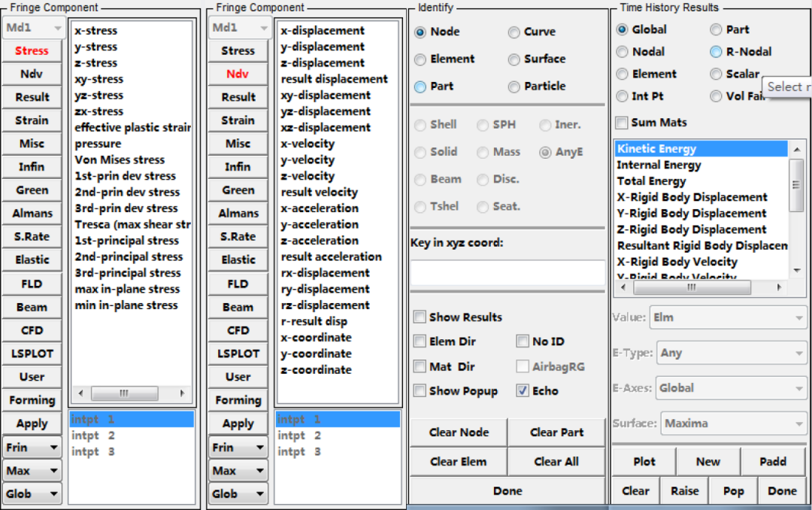Click the Padd button

tap(774, 461)
